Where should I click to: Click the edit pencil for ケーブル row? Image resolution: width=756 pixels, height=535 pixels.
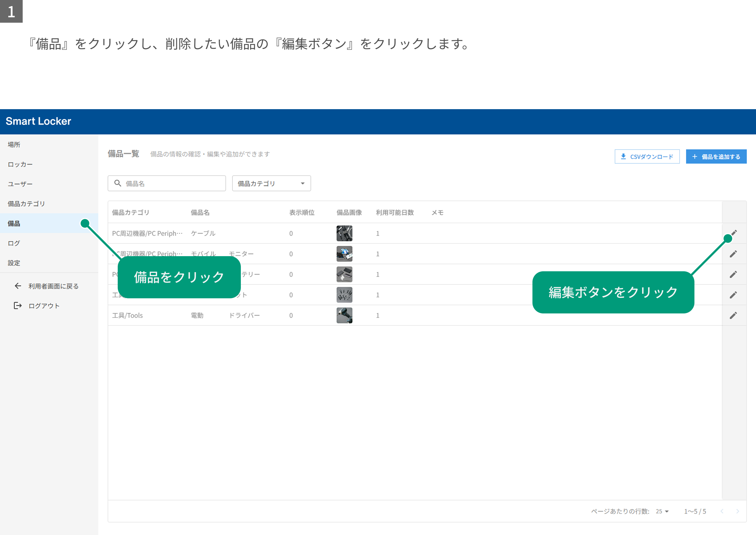[734, 233]
